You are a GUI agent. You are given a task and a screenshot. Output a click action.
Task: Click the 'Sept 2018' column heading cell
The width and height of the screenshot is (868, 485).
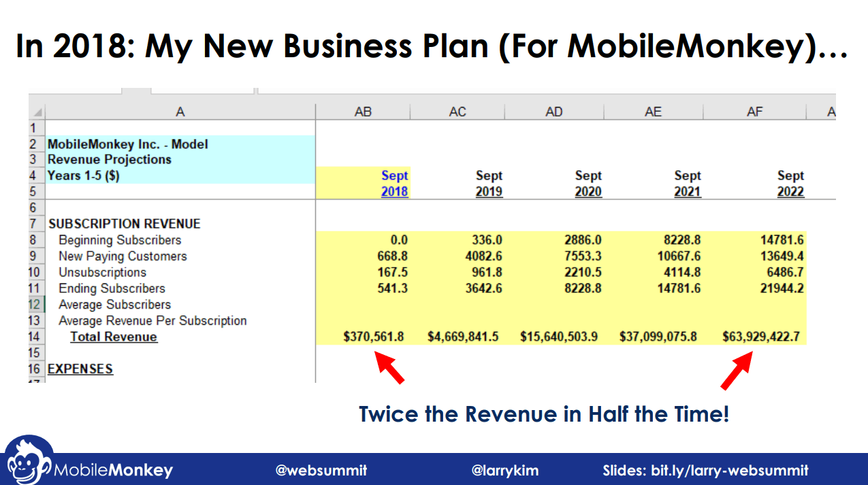[x=363, y=183]
